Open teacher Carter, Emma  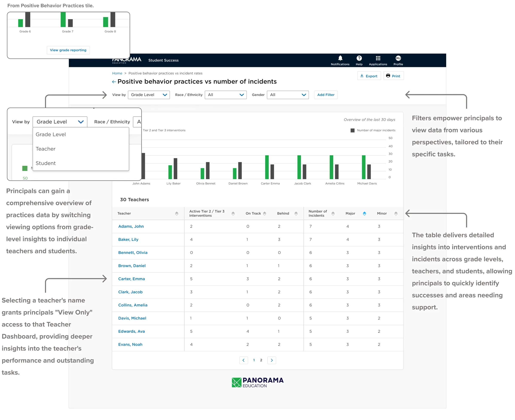point(131,279)
